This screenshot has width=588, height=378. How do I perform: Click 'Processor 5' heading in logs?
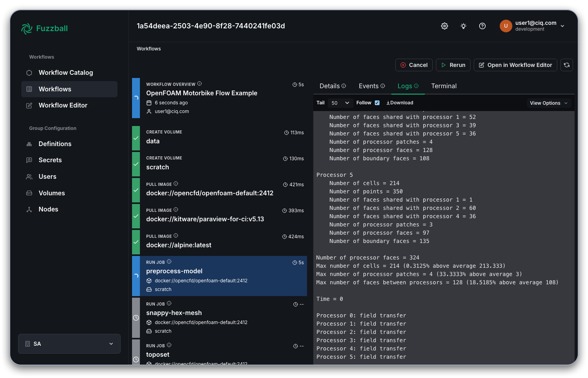coord(335,175)
